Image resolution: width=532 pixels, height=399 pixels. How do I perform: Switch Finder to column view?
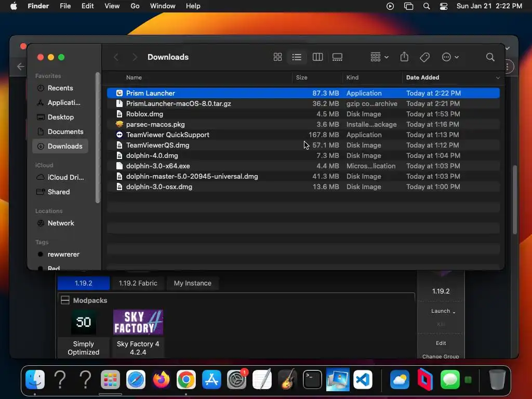[x=317, y=57]
